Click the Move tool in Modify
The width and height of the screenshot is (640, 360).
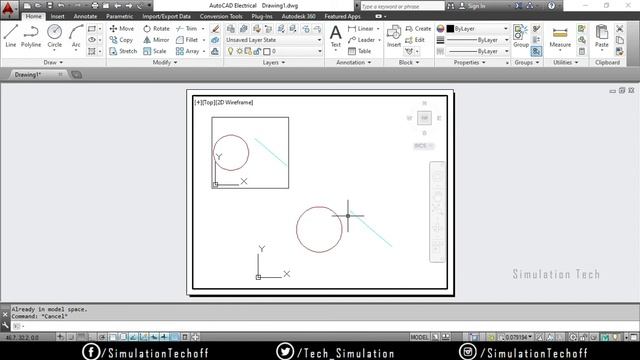coord(122,29)
